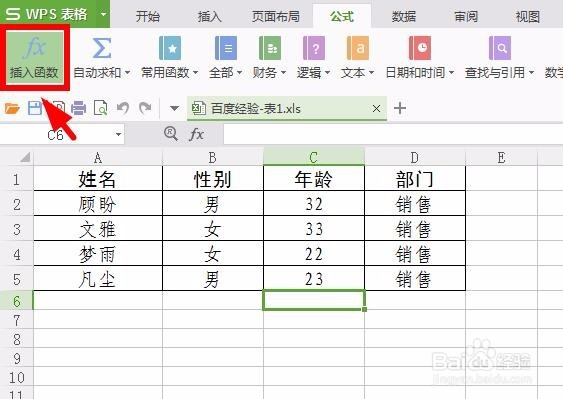Open the Logical (逻辑) functions icon

(314, 48)
